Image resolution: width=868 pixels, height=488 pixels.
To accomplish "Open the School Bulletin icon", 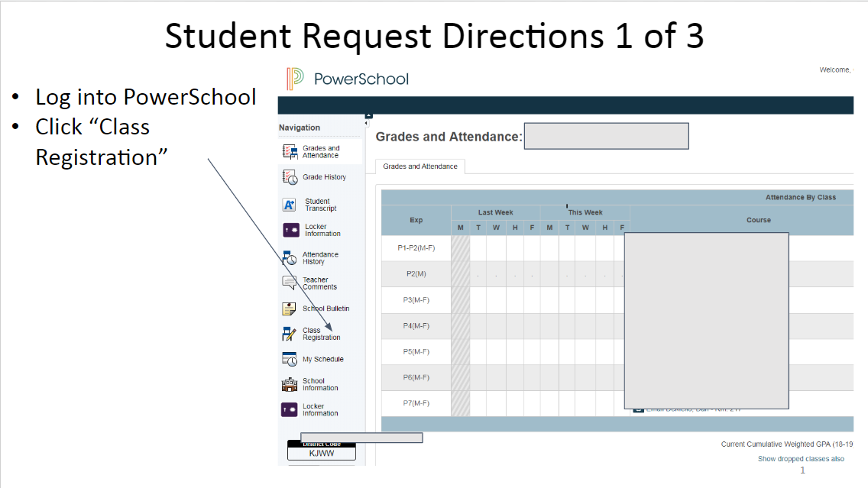I will coord(289,309).
